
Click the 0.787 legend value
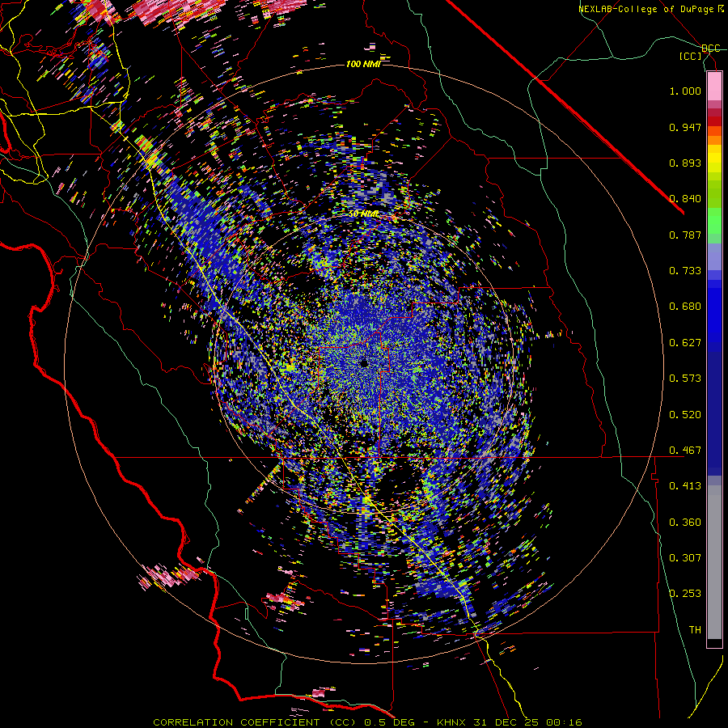click(x=685, y=235)
